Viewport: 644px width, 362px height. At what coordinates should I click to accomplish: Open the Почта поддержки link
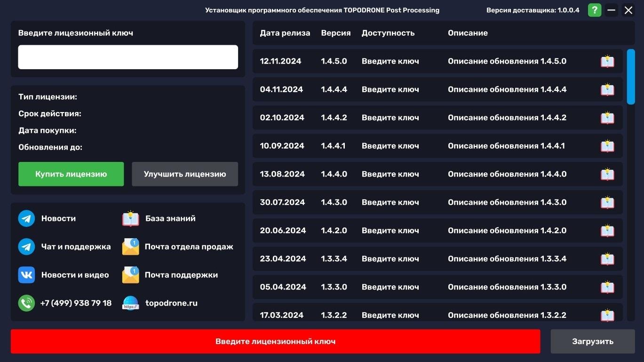pos(181,275)
